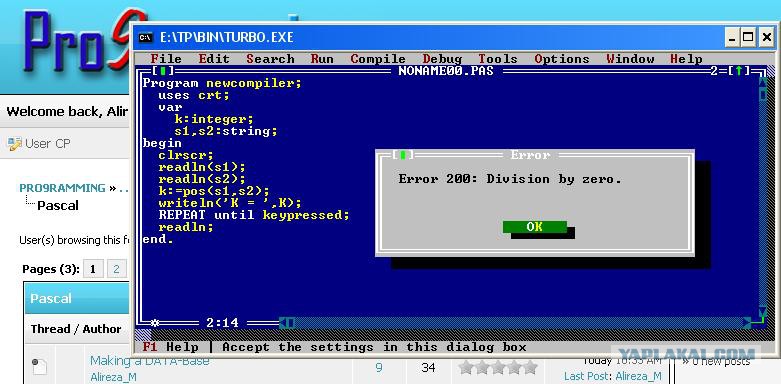Click the writeln('K = ',K) line
The image size is (781, 384).
(230, 203)
